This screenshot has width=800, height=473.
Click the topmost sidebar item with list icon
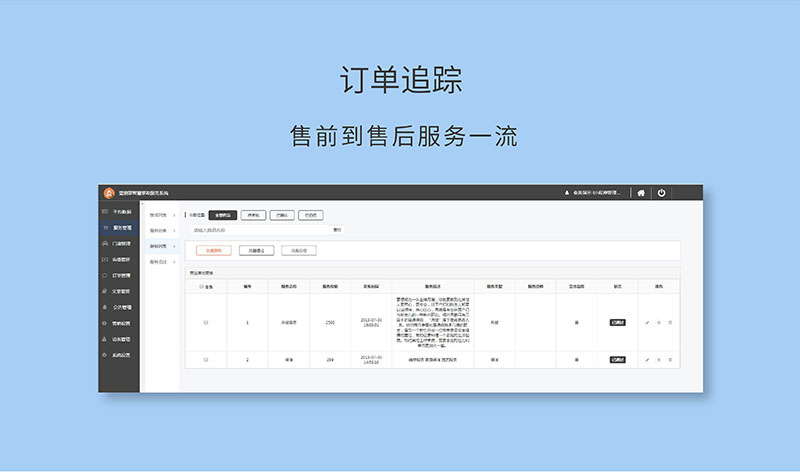(118, 212)
